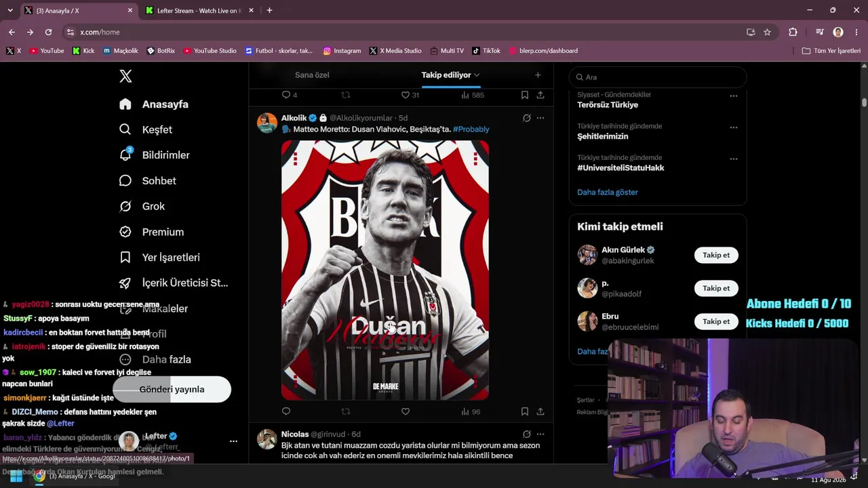
Task: Like the post showing 31 likes
Action: point(410,95)
